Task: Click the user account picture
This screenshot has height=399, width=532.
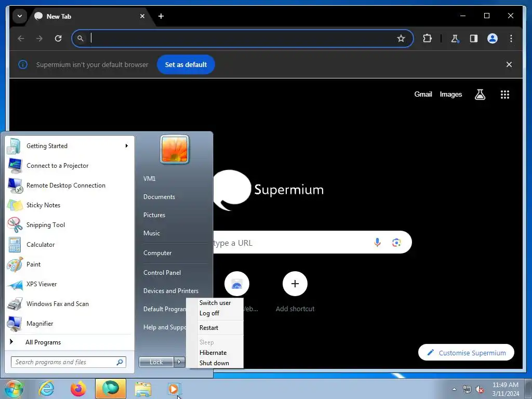Action: pos(175,149)
